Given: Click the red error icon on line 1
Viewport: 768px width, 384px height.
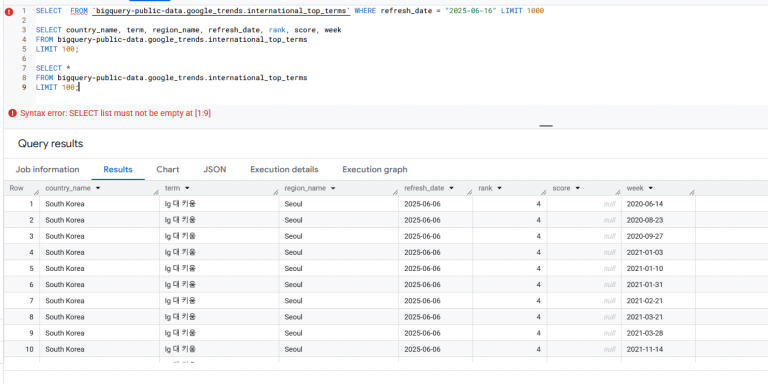Looking at the screenshot, I should click(8, 12).
